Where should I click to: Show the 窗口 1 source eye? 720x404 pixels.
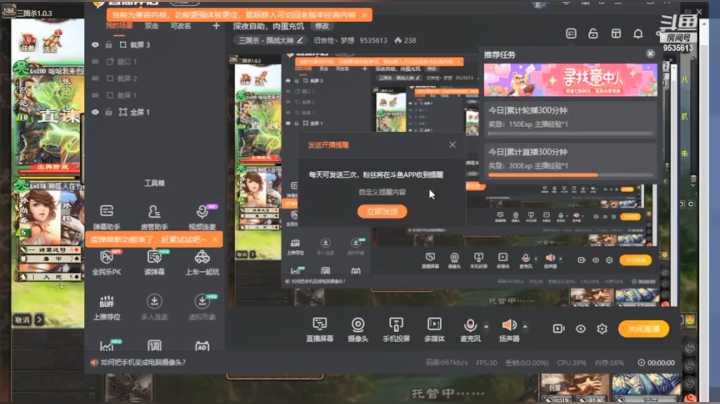coord(95,62)
